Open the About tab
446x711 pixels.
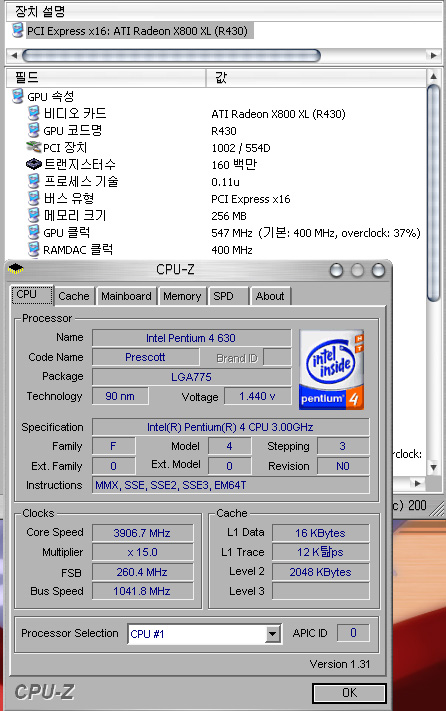point(270,296)
